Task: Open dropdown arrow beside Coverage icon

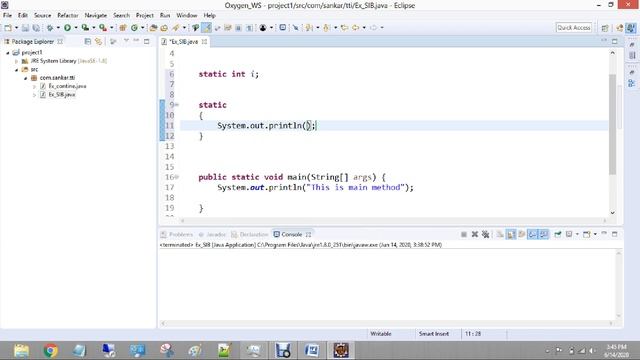Action: [93, 28]
